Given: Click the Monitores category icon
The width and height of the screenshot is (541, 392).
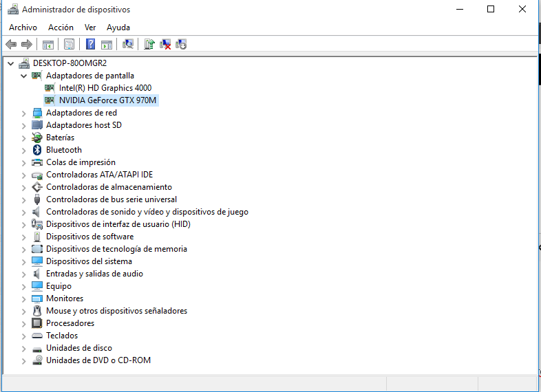Looking at the screenshot, I should pyautogui.click(x=37, y=298).
